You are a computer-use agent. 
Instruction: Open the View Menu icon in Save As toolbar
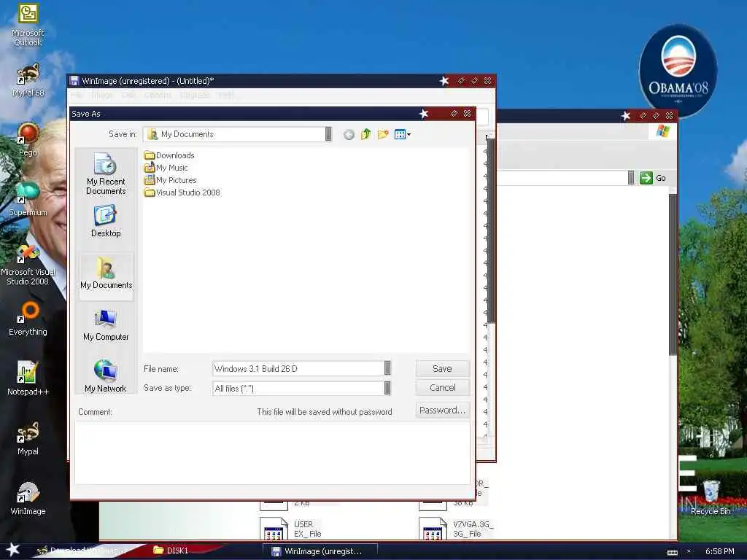click(x=403, y=134)
